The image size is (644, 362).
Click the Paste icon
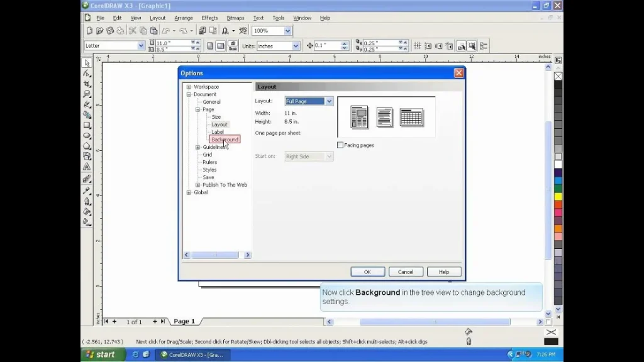(x=153, y=31)
